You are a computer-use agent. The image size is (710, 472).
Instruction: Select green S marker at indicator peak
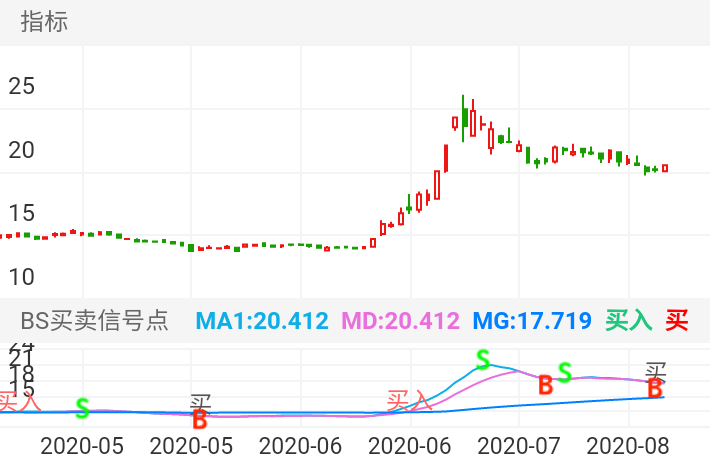coord(483,359)
